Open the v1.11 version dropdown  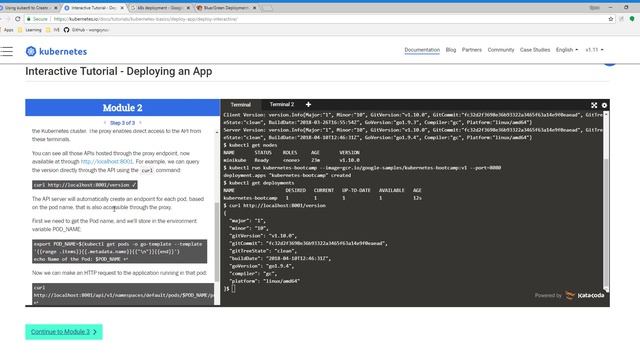(x=594, y=50)
